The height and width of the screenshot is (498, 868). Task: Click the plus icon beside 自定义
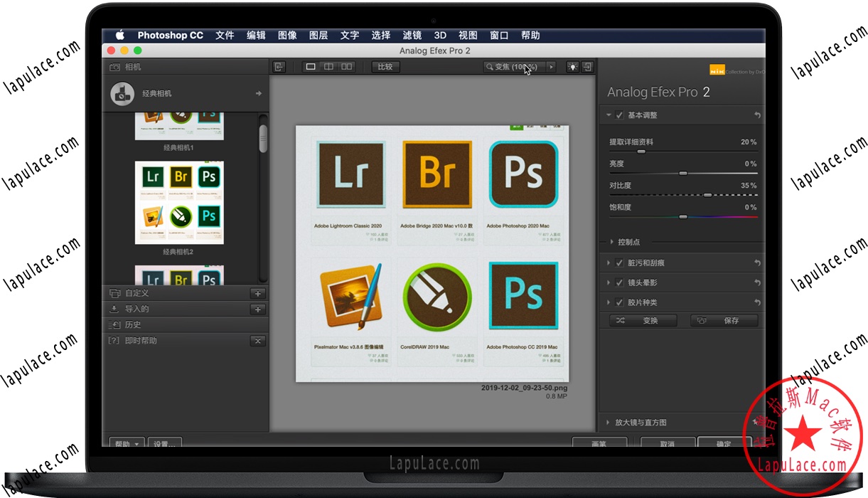(257, 293)
